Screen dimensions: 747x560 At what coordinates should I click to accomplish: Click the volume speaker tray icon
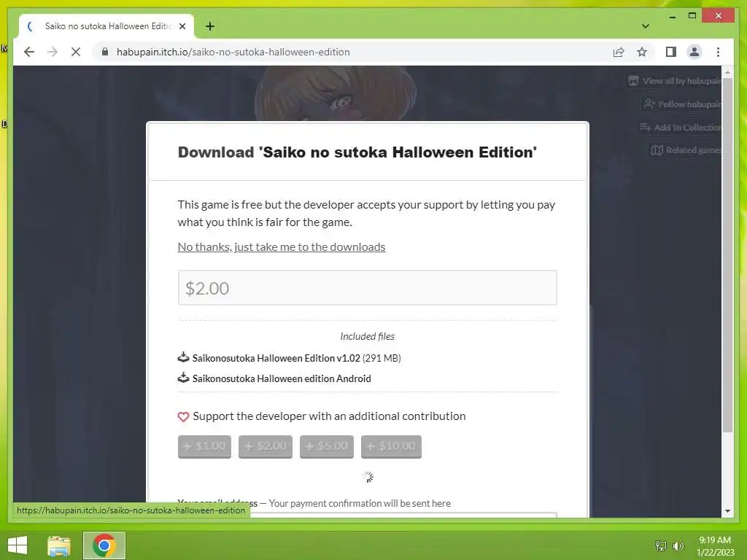tap(678, 545)
